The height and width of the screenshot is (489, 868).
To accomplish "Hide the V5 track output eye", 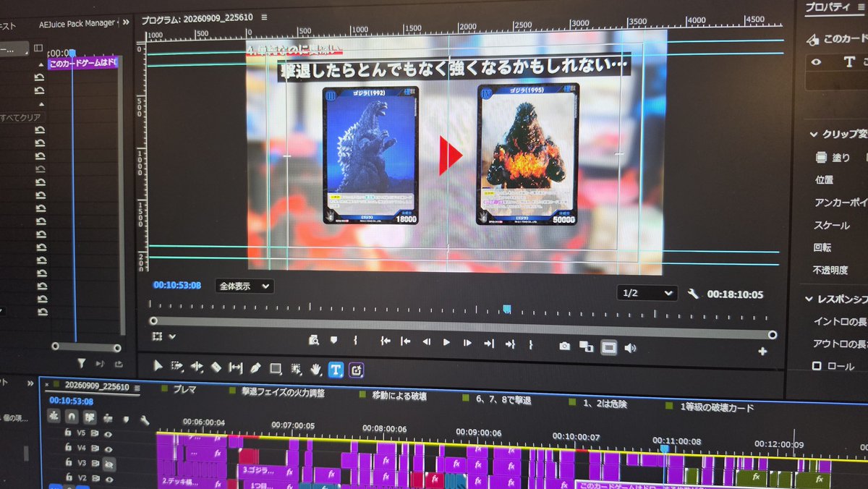I will tap(109, 435).
